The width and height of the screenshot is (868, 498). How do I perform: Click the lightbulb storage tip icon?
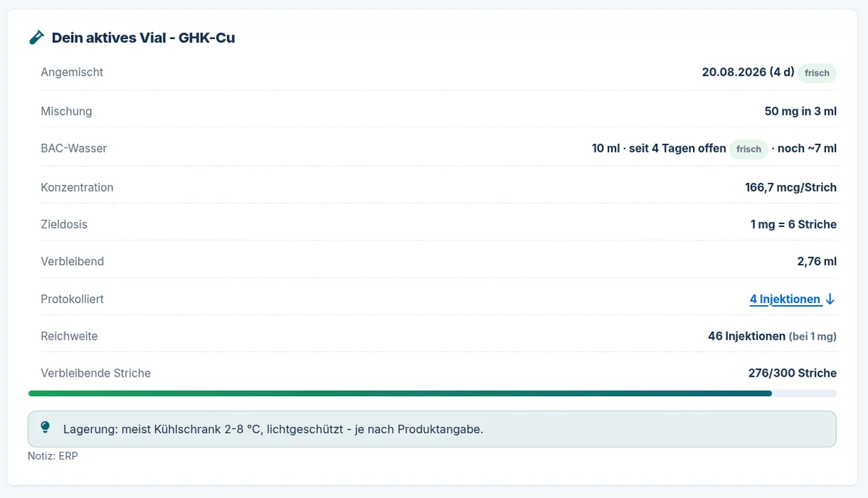[46, 428]
